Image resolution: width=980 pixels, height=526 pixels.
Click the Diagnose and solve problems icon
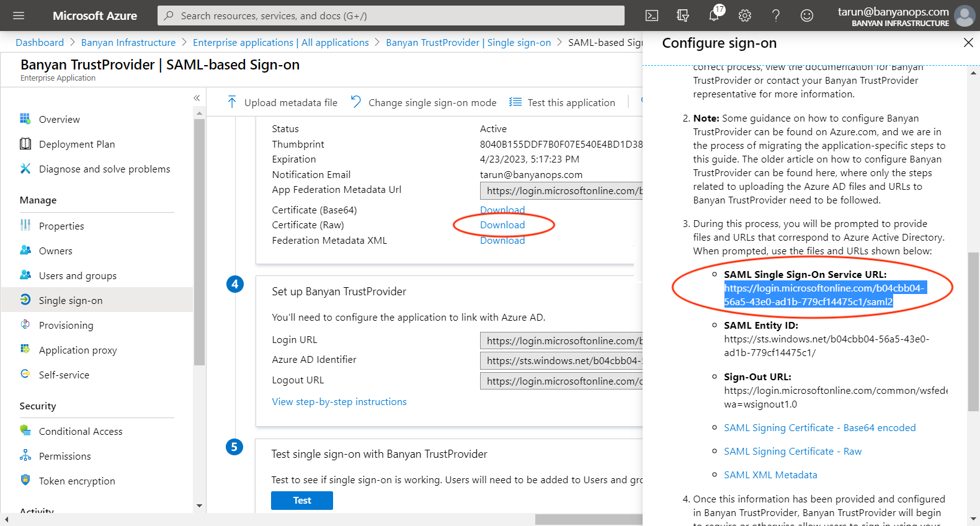(x=25, y=169)
